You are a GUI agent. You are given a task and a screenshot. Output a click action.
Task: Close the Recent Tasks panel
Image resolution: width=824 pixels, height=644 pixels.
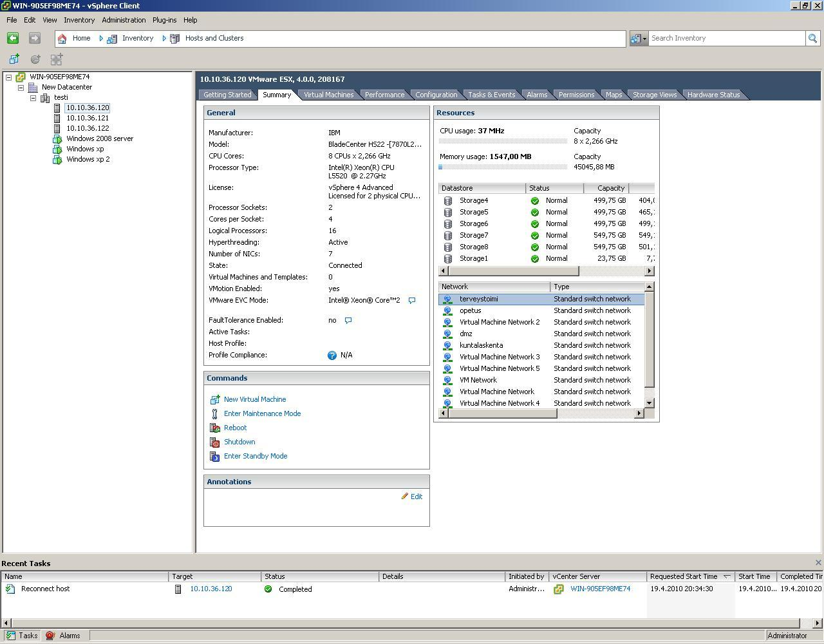[x=818, y=563]
